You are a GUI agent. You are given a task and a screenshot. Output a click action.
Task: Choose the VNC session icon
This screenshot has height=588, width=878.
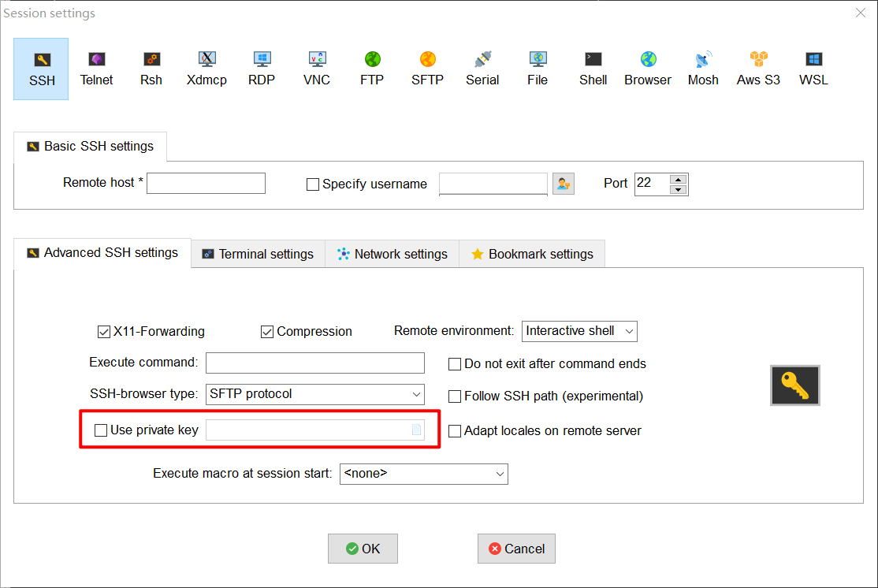[x=317, y=69]
